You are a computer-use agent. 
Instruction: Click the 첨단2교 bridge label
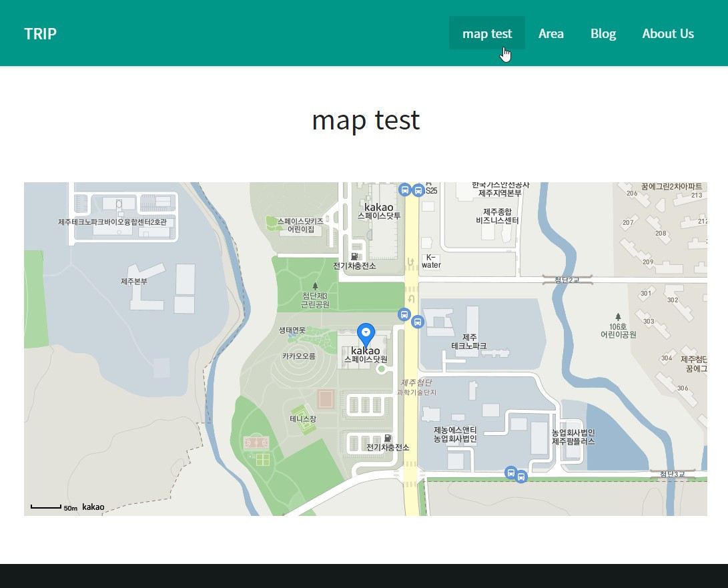(567, 280)
